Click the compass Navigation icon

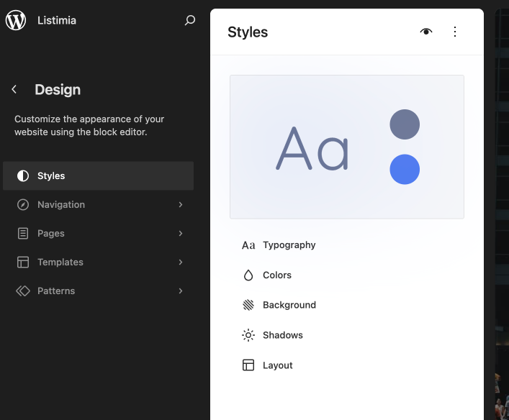tap(23, 205)
